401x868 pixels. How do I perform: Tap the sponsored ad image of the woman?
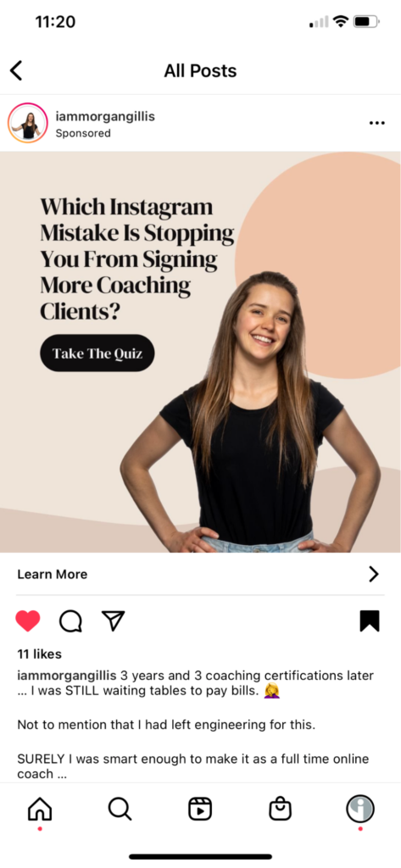(200, 352)
